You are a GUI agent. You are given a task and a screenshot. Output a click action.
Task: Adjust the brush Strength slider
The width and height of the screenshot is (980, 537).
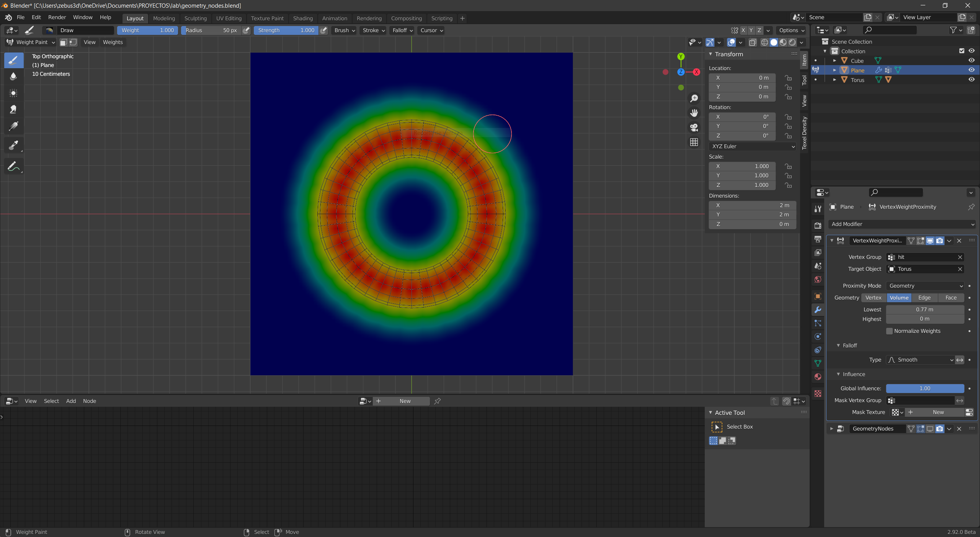(286, 30)
